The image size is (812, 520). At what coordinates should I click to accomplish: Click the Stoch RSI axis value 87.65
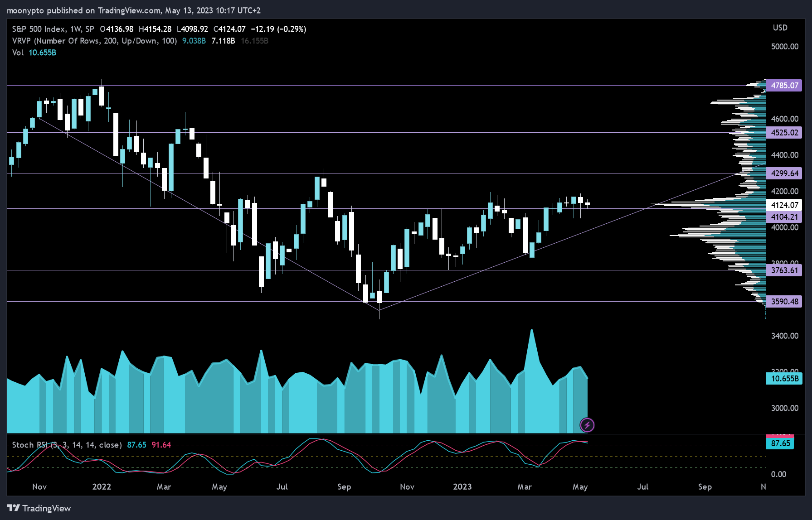(780, 443)
